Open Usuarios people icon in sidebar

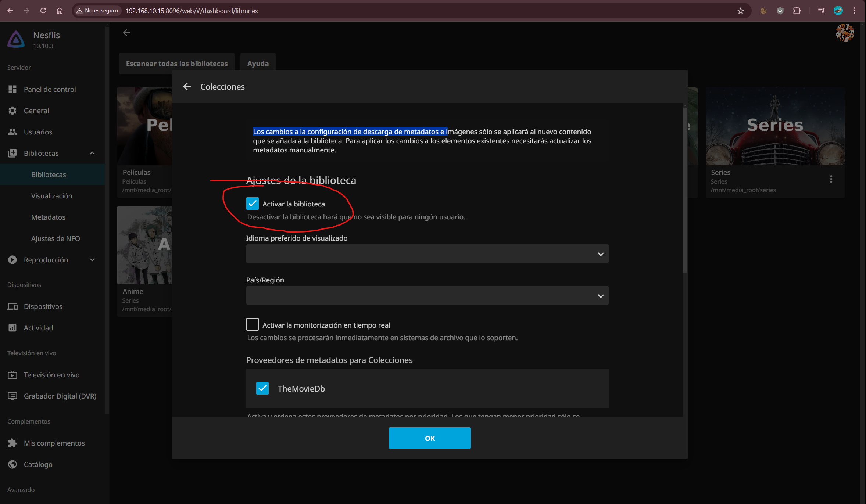(12, 132)
